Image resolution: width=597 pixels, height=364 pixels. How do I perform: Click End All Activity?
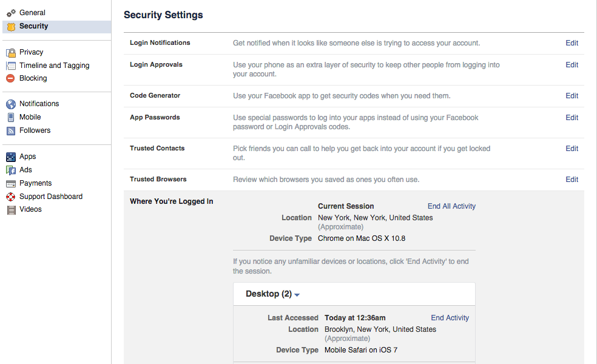pyautogui.click(x=451, y=206)
